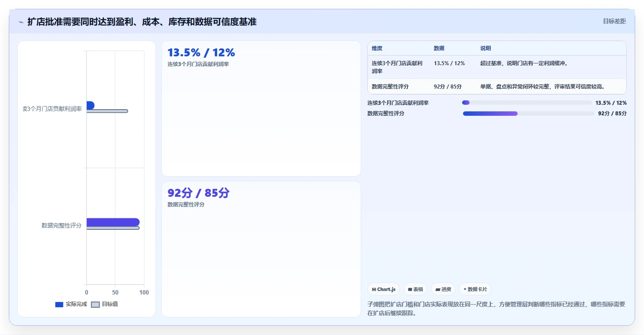
Task: Click the lightning icon beside the slide title
Action: [21, 22]
